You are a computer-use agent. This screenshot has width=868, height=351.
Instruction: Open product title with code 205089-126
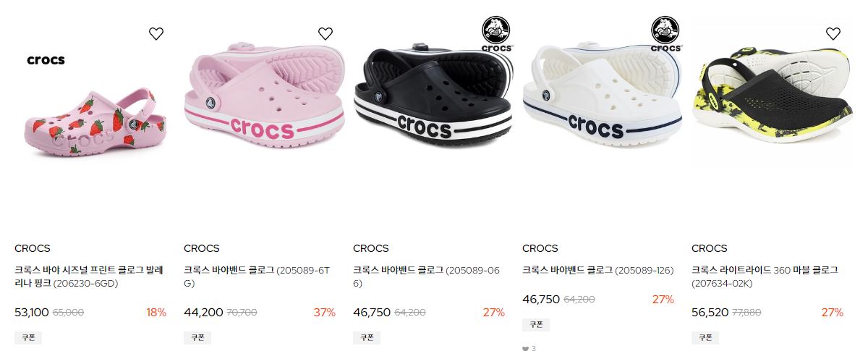tap(597, 270)
